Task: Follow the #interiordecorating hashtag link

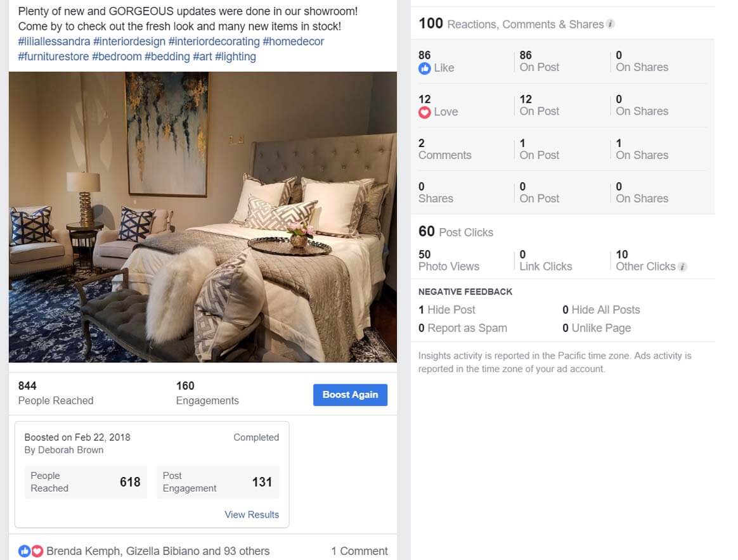Action: (214, 41)
